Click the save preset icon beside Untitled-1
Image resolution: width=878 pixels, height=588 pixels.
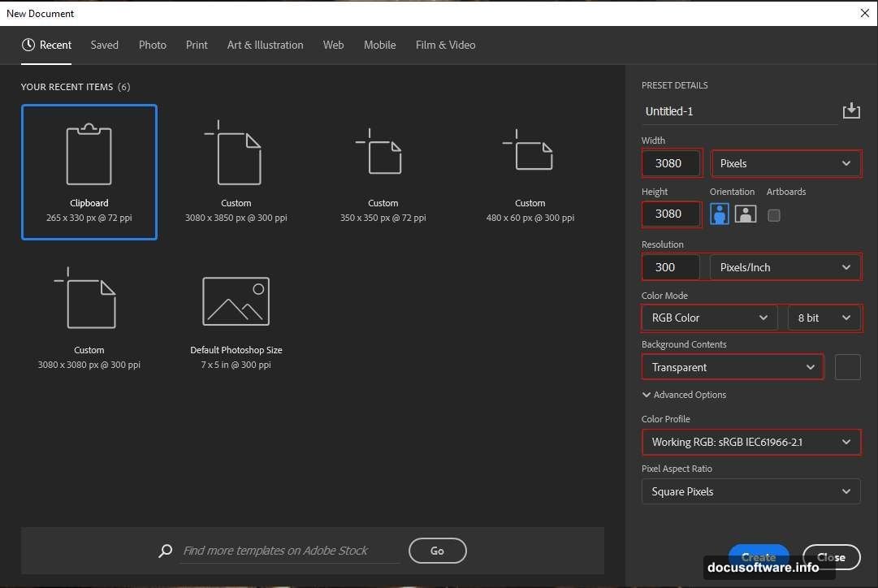pos(850,111)
